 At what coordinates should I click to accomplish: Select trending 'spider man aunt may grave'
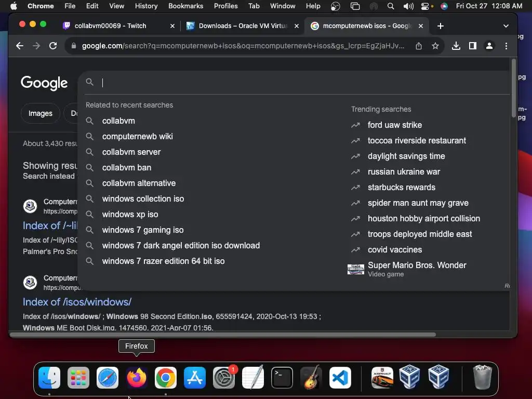pyautogui.click(x=418, y=203)
